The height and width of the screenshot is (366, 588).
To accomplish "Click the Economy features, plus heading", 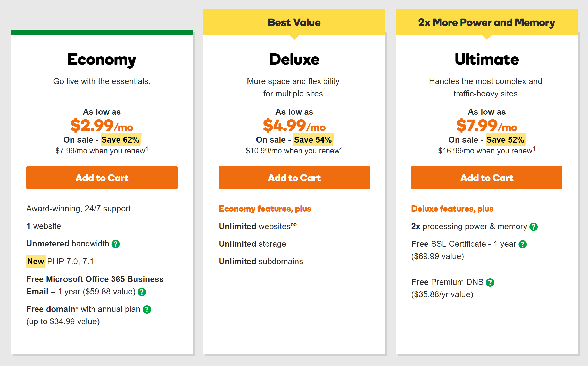I will pos(265,209).
